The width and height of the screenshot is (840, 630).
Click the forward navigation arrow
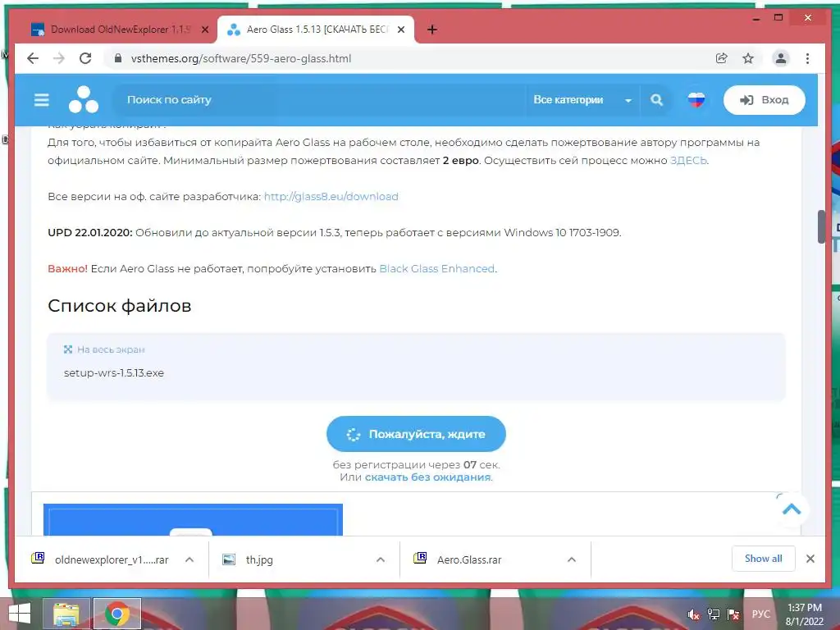point(59,58)
